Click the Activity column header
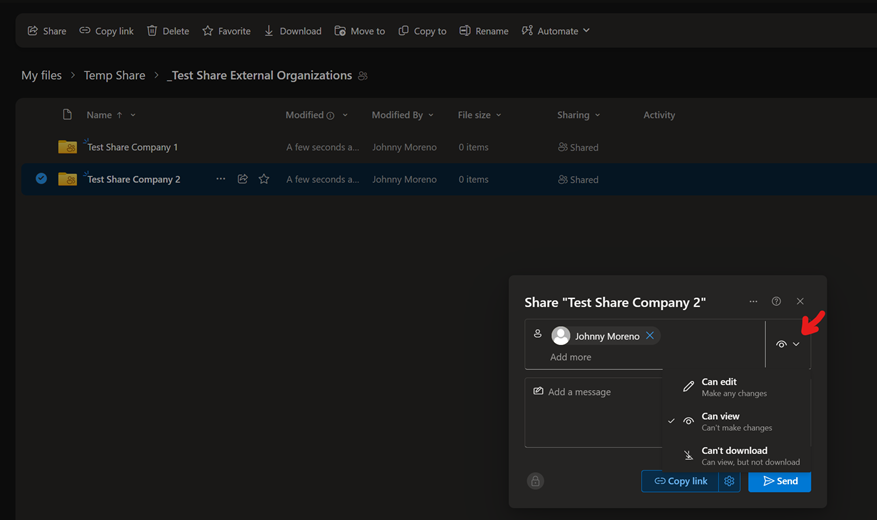Image resolution: width=877 pixels, height=520 pixels. tap(659, 115)
